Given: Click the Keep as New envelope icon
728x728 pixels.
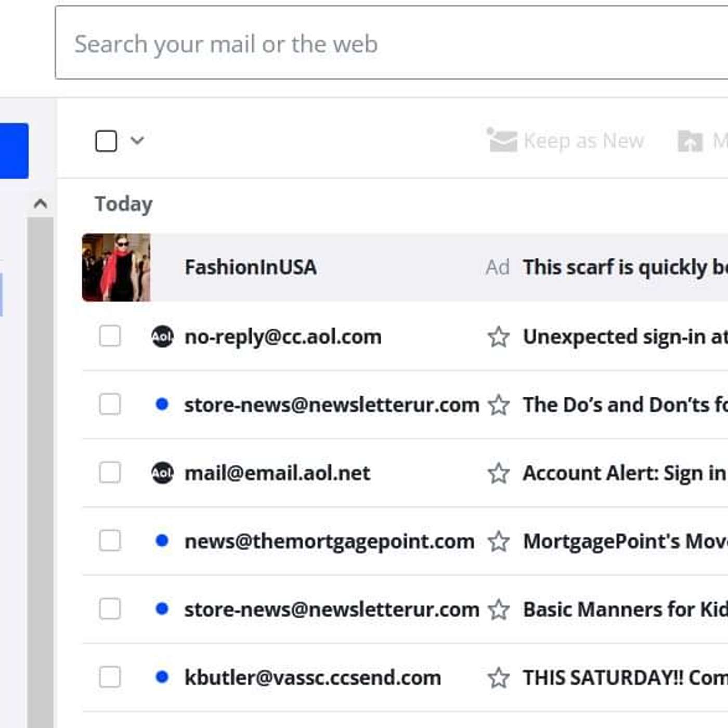Looking at the screenshot, I should click(502, 140).
